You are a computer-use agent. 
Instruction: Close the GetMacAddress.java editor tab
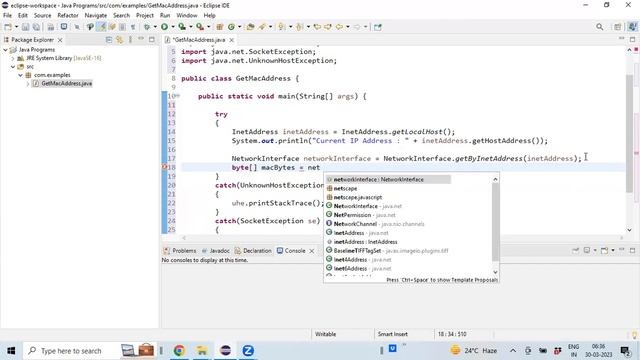pos(231,40)
